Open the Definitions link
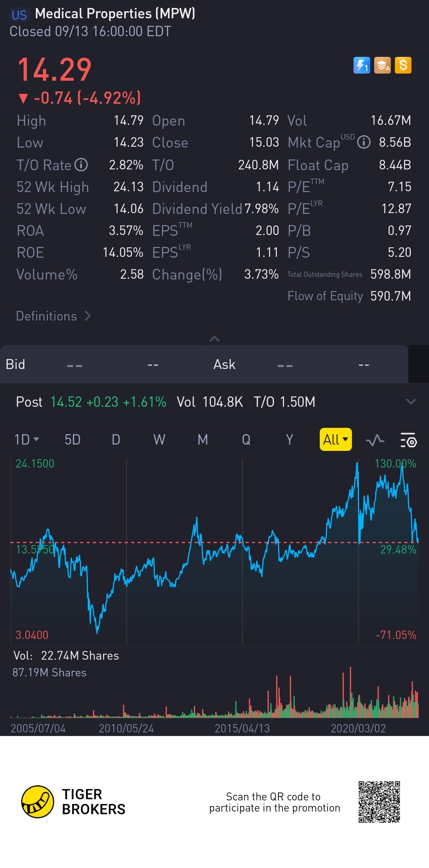Viewport: 429px width, 868px height. pyautogui.click(x=53, y=316)
